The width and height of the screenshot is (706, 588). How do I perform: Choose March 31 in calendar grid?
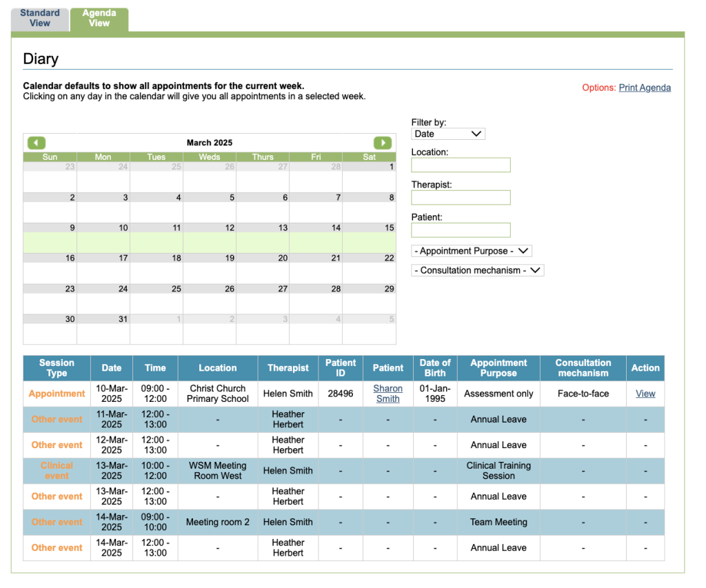pos(103,329)
